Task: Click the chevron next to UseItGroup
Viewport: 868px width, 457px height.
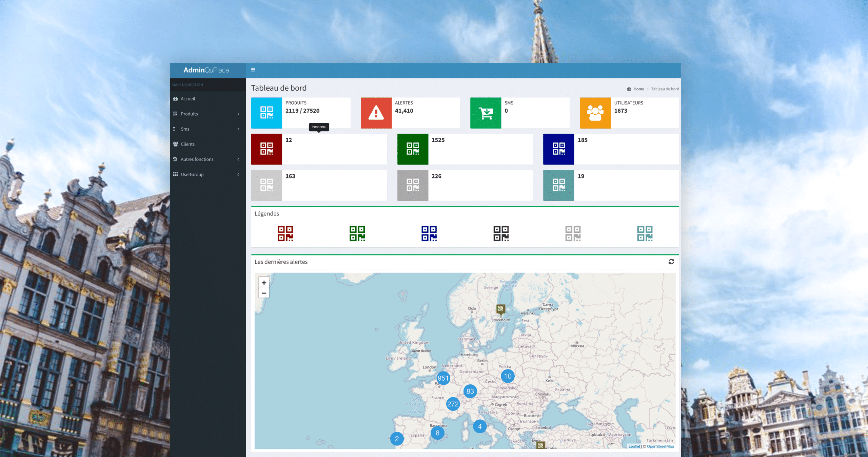Action: pos(238,174)
